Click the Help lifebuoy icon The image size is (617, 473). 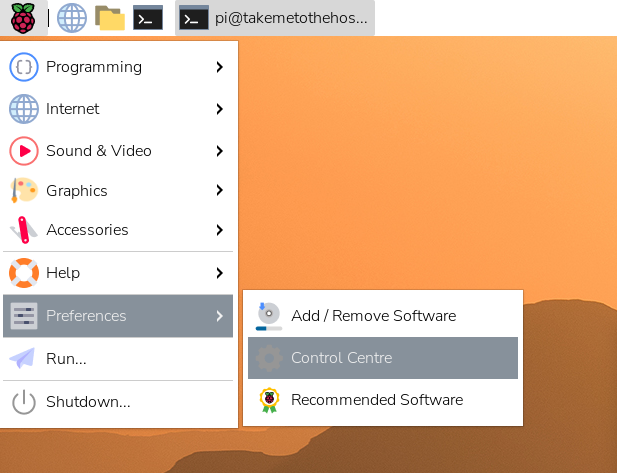(x=24, y=273)
